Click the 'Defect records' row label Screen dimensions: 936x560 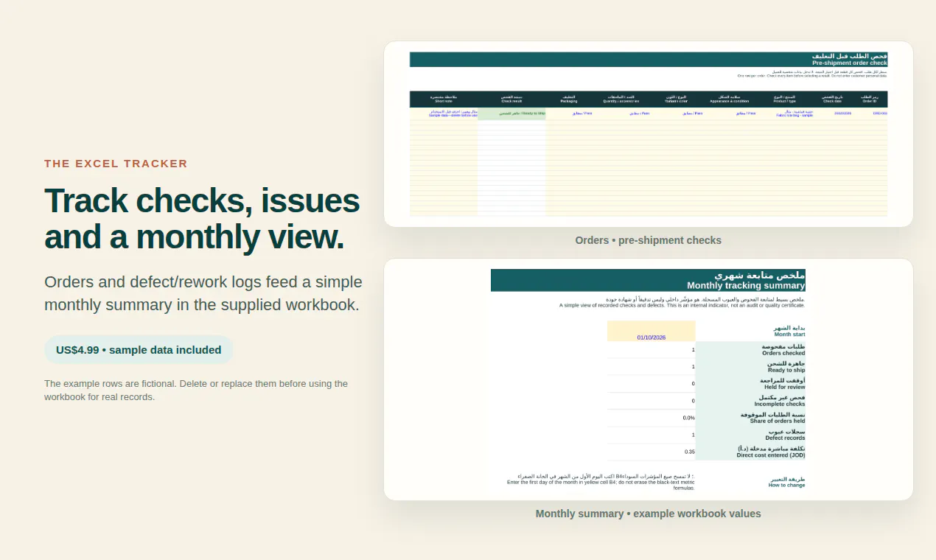coord(785,438)
